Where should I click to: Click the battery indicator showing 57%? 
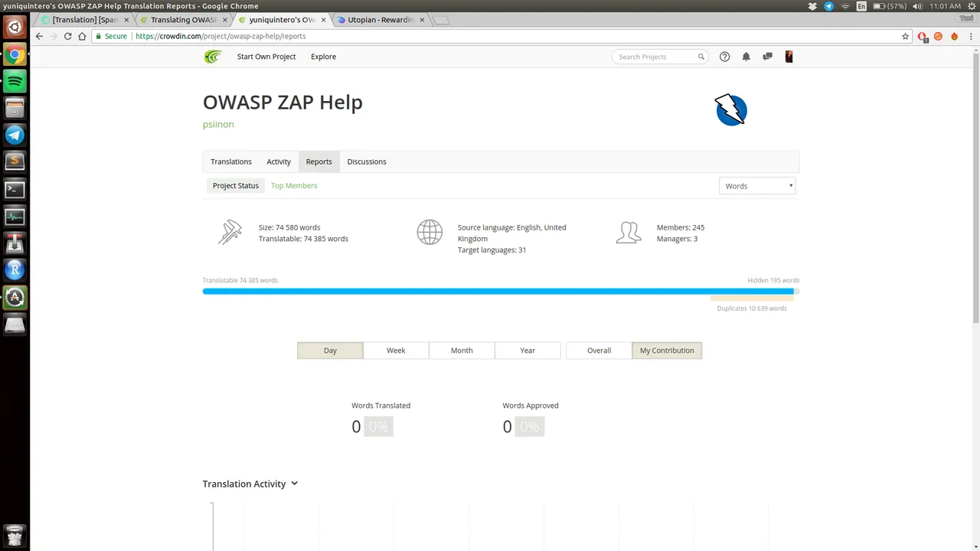(890, 6)
